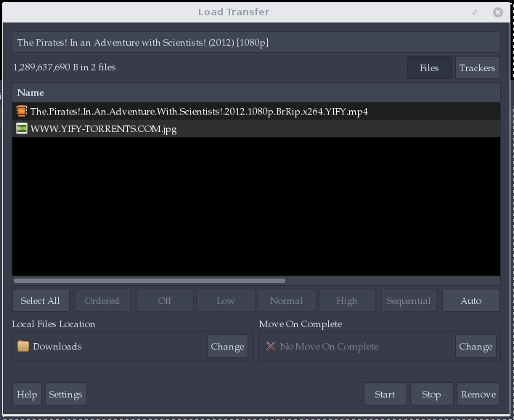Click the Select All button

[x=41, y=300]
